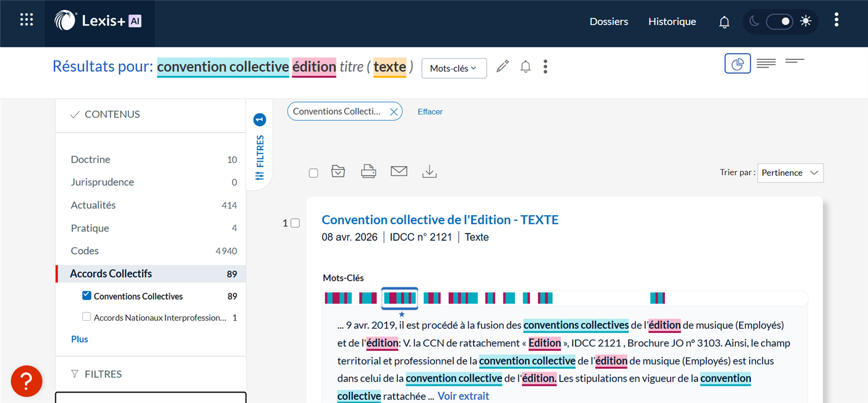Open notifications bell in top bar
Image resolution: width=868 pixels, height=403 pixels.
724,22
